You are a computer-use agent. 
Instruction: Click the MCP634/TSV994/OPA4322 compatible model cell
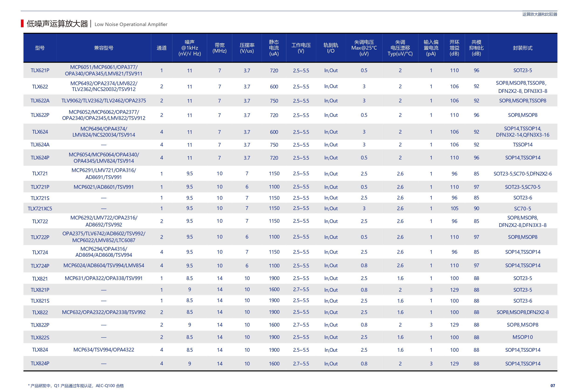pos(103,350)
